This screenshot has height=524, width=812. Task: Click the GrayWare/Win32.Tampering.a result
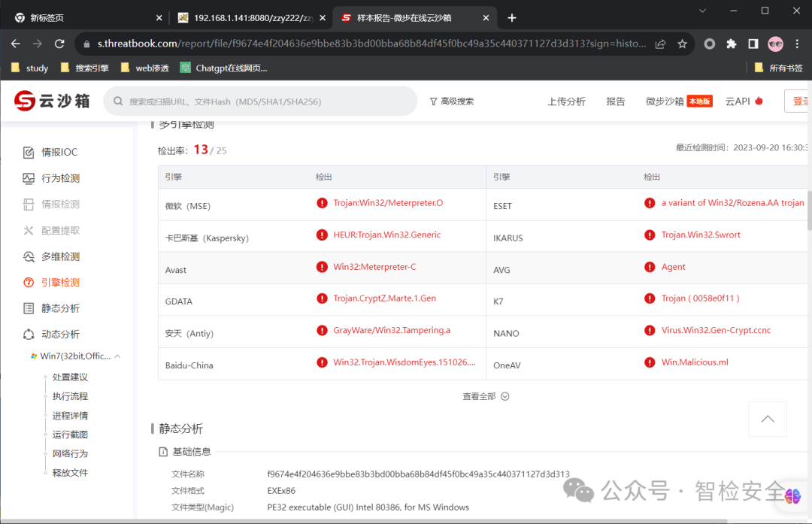[392, 330]
